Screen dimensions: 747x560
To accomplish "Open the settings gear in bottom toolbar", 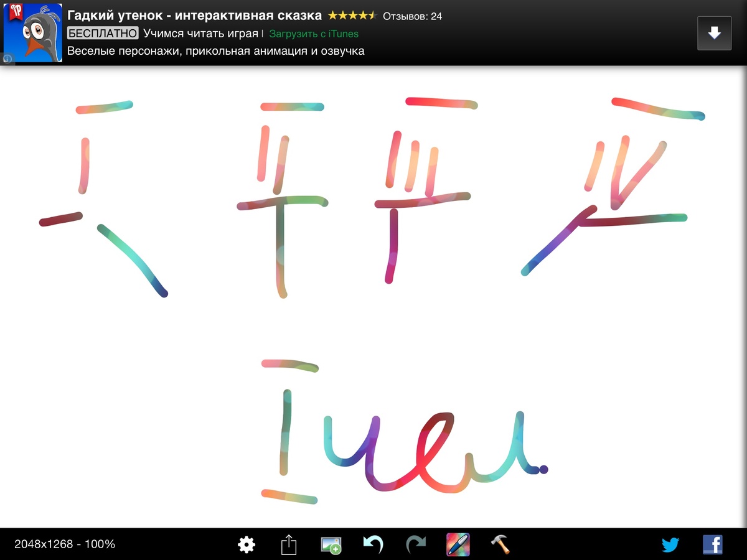I will click(247, 545).
